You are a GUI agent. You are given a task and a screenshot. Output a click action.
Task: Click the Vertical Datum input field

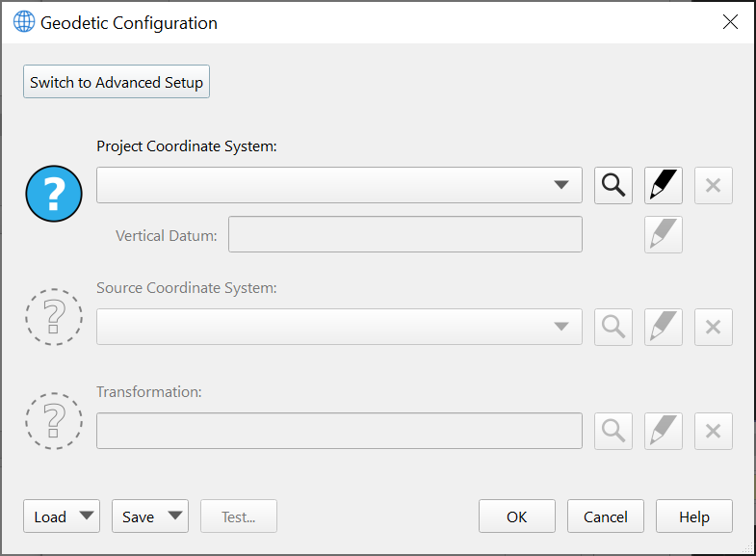click(x=404, y=235)
